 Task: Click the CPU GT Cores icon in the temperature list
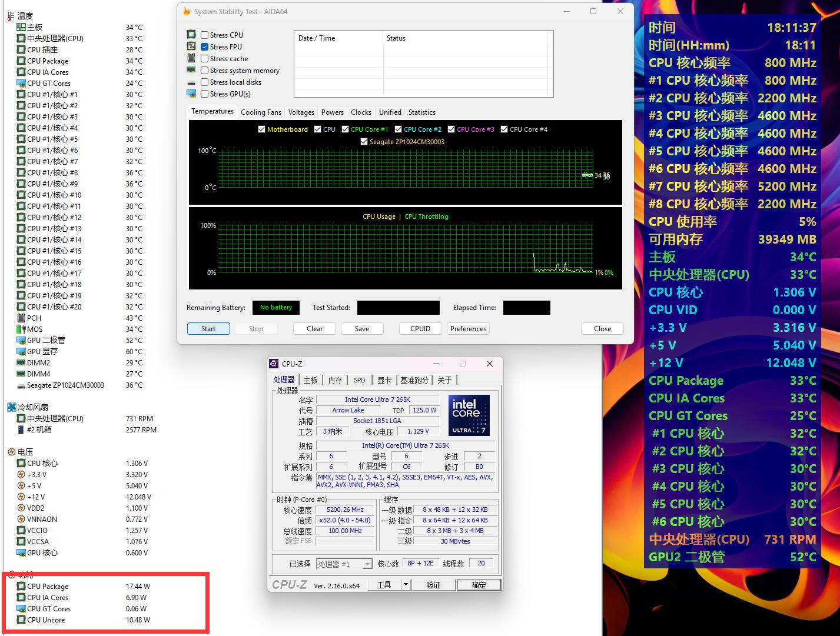point(21,83)
